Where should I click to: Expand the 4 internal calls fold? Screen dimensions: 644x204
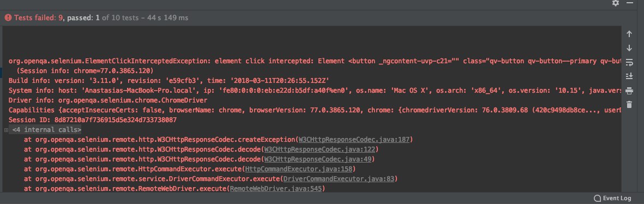[6, 130]
